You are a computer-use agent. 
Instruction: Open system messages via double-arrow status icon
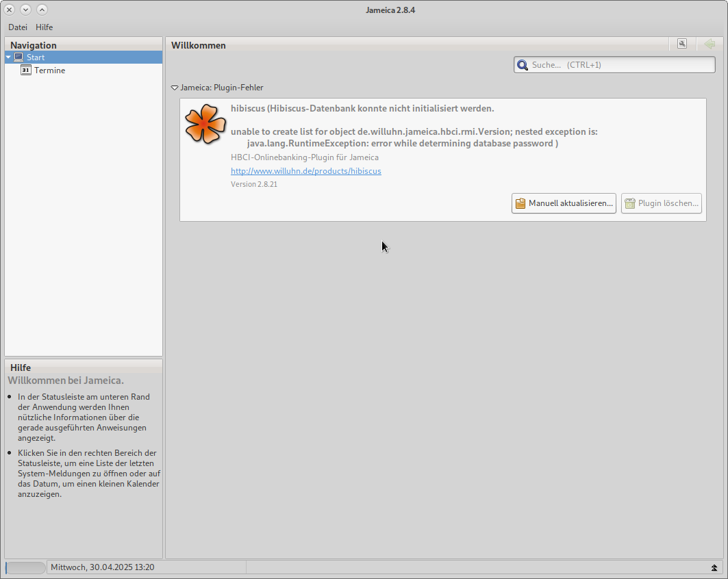714,568
